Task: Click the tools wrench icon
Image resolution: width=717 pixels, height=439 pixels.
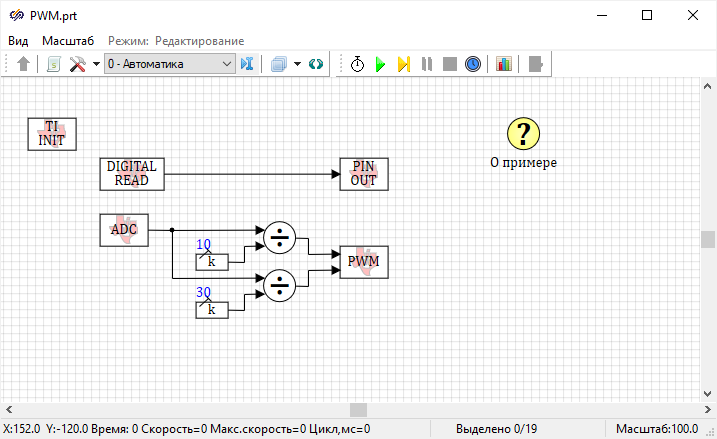Action: pos(77,64)
